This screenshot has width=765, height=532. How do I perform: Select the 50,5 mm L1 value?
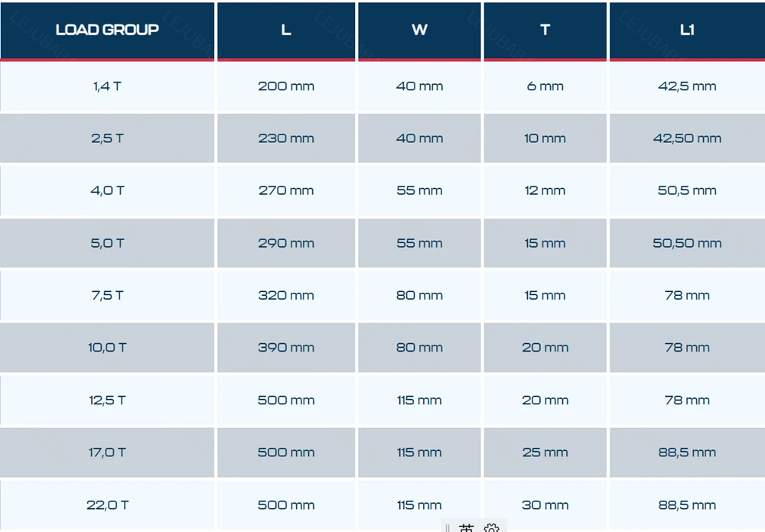[x=687, y=190]
